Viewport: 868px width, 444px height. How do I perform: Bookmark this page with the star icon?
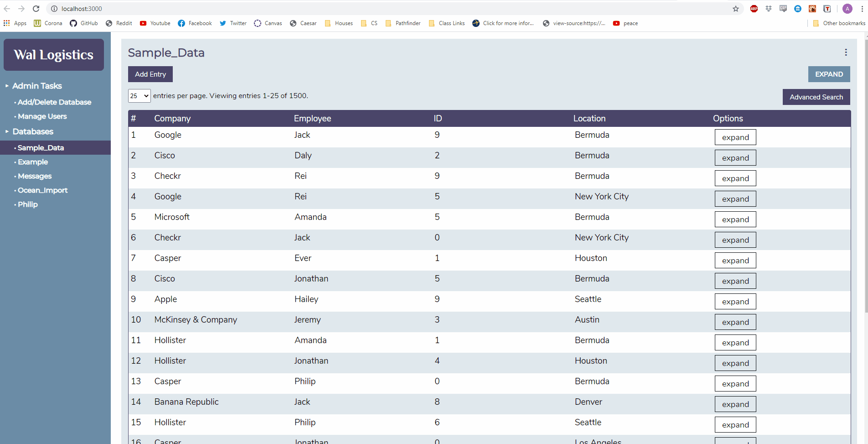click(x=736, y=9)
